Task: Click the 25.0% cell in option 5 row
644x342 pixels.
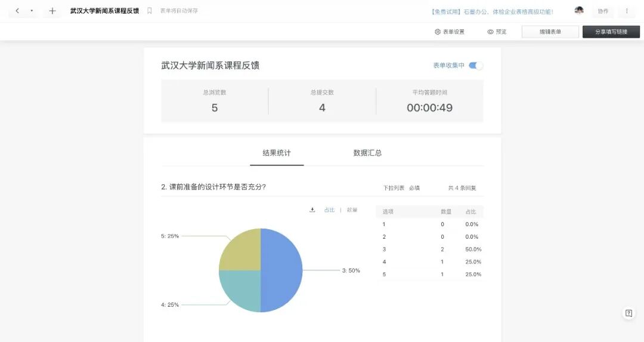Action: coord(473,274)
